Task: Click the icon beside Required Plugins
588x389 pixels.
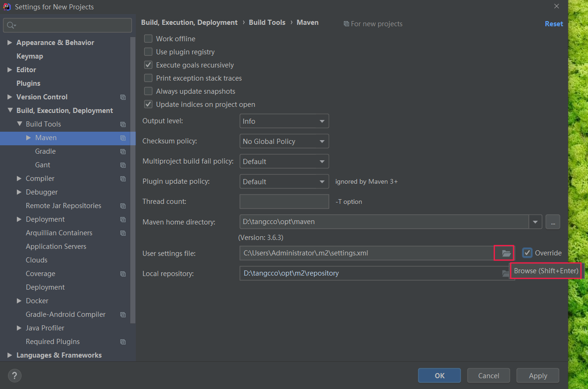Action: click(123, 342)
